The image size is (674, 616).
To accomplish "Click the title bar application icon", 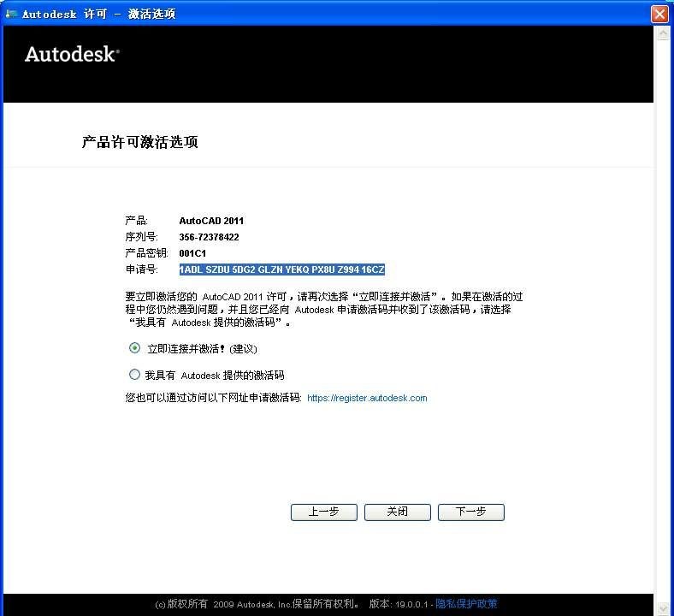I will [x=11, y=14].
